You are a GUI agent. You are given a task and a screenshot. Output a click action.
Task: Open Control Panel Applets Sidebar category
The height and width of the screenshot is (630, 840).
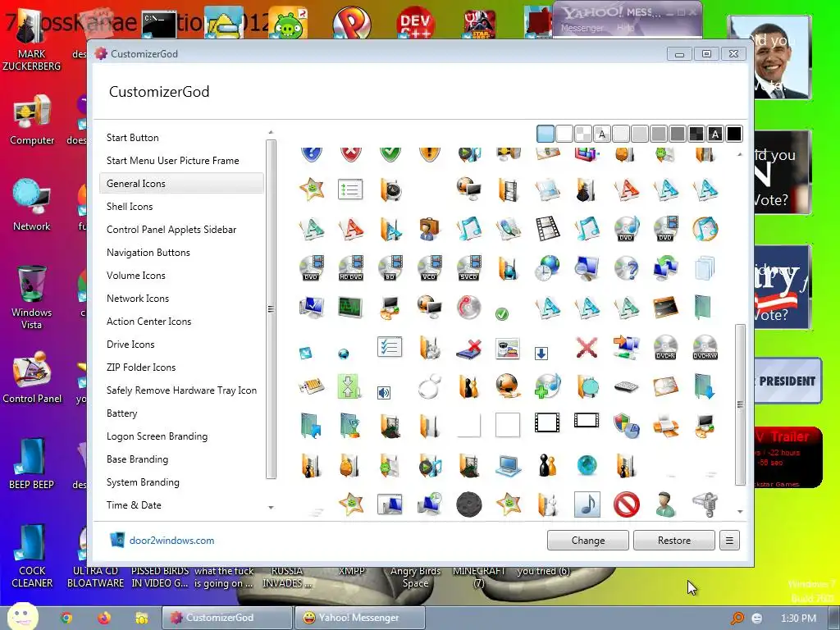pos(171,230)
